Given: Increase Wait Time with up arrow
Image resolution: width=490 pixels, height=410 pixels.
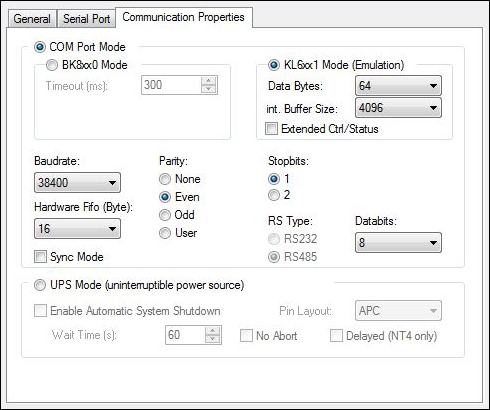Looking at the screenshot, I should [213, 330].
